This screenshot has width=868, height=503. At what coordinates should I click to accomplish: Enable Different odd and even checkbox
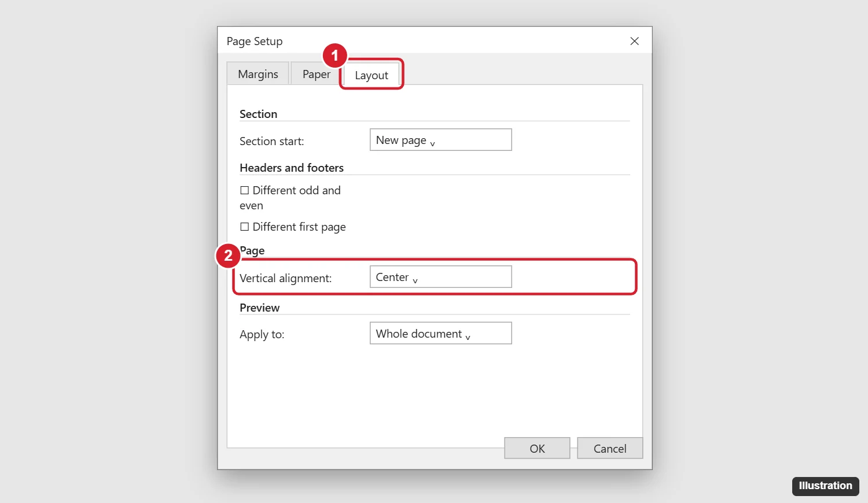tap(245, 190)
